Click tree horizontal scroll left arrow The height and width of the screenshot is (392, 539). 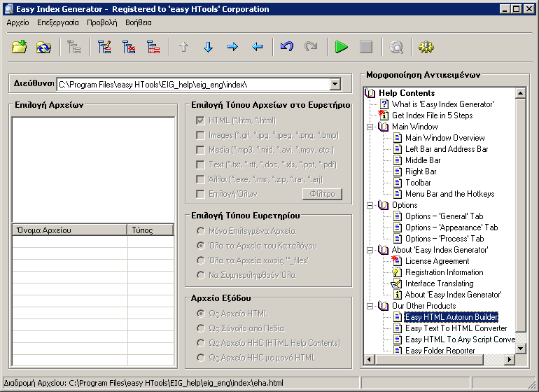pyautogui.click(x=370, y=360)
